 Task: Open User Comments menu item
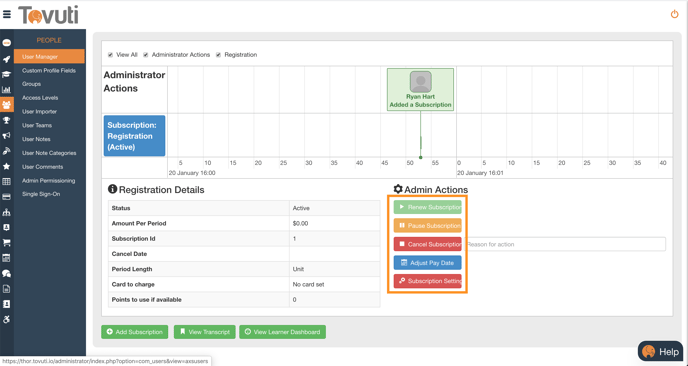(43, 167)
